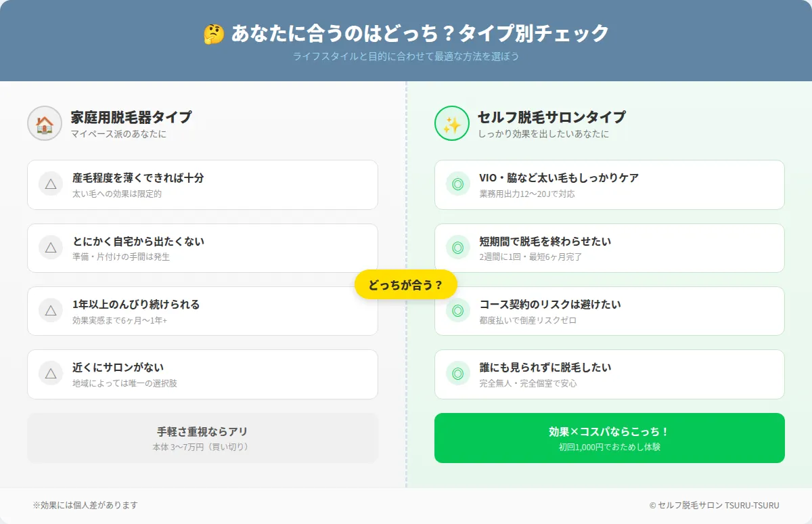Click double-circle icon beside VIO・脇など太い毛もしっかりケア

[458, 183]
